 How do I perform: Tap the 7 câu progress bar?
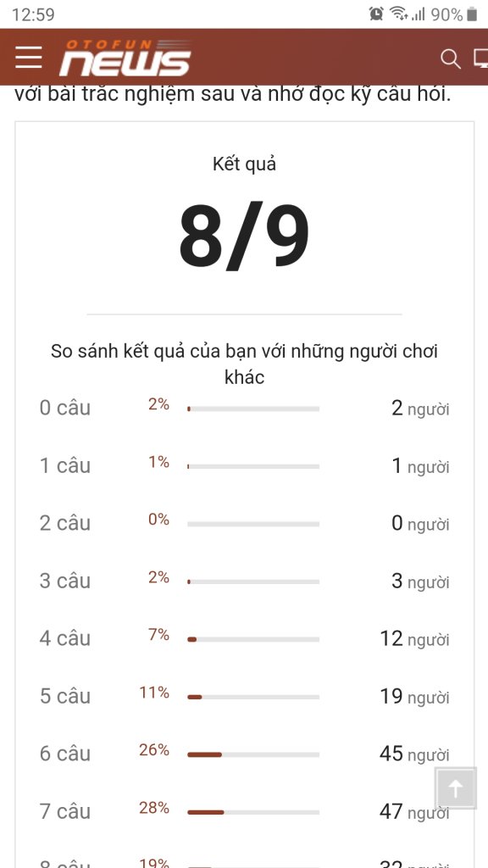[253, 812]
